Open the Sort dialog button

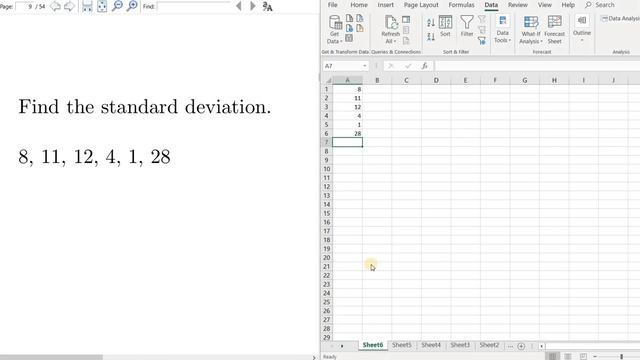[445, 27]
